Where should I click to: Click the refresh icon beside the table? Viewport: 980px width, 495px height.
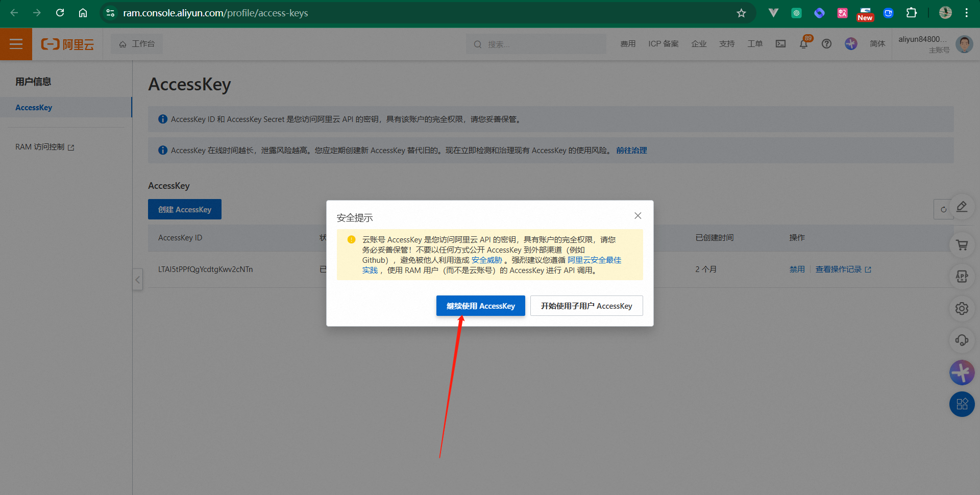(943, 209)
